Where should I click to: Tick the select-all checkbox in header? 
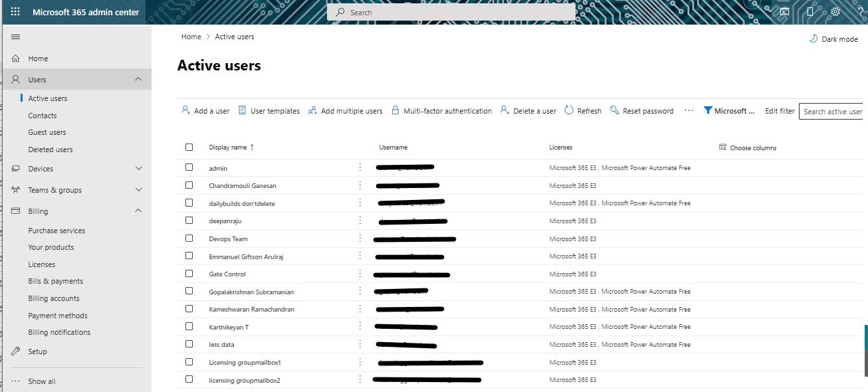[x=189, y=147]
